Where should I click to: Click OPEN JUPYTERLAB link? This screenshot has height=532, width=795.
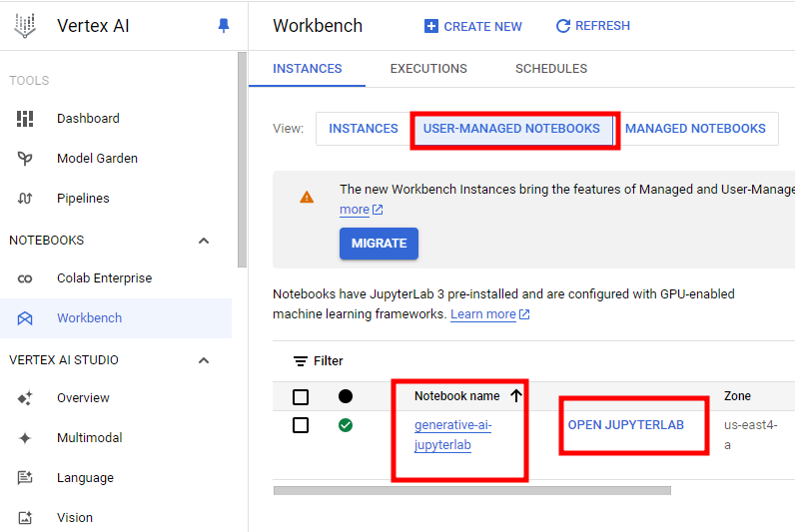625,425
